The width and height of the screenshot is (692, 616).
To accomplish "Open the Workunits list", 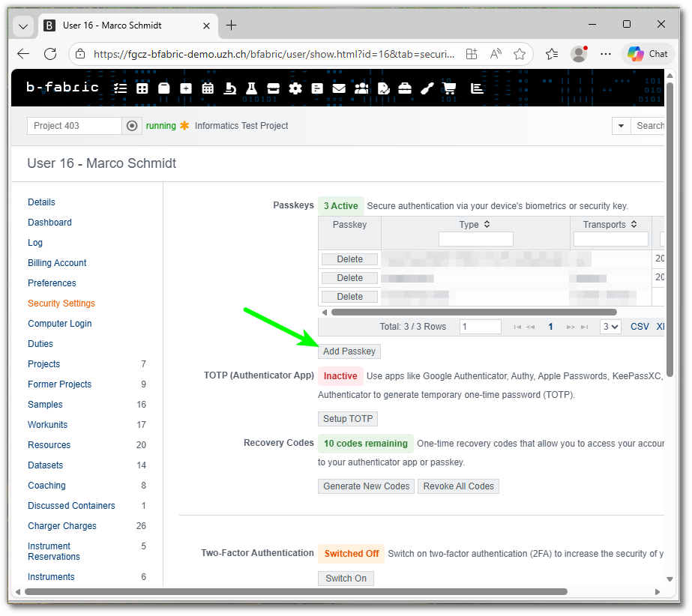I will tap(48, 425).
